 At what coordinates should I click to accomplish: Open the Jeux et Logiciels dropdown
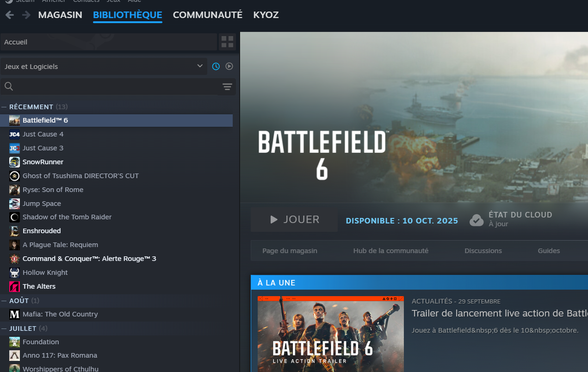point(104,66)
